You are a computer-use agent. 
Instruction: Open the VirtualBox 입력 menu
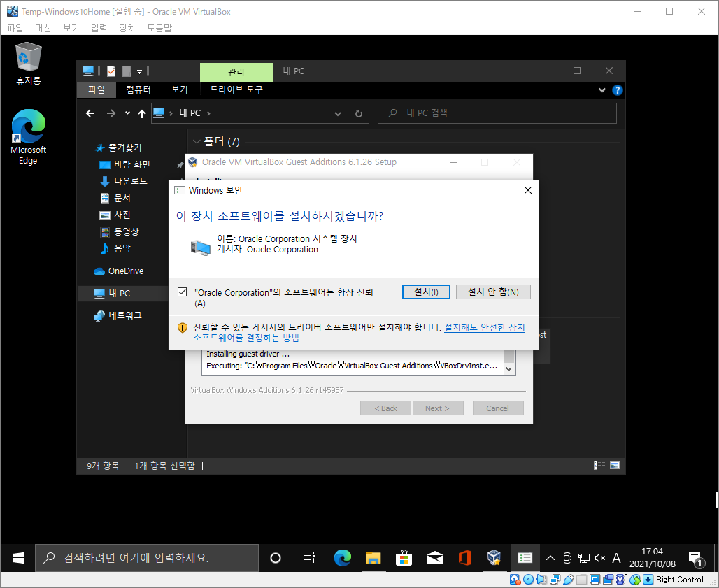[x=99, y=28]
